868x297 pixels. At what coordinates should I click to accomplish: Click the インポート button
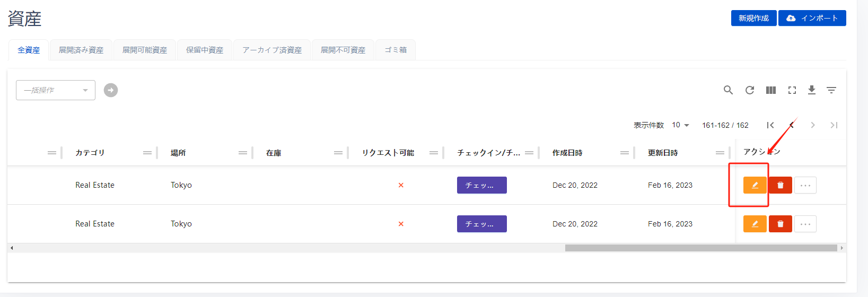pyautogui.click(x=812, y=18)
